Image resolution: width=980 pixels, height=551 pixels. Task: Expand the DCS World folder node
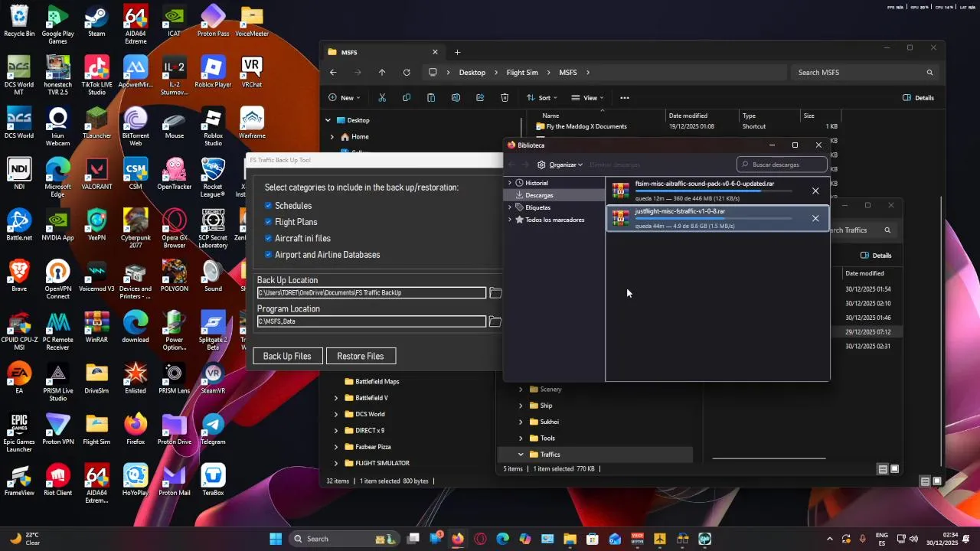coord(335,414)
